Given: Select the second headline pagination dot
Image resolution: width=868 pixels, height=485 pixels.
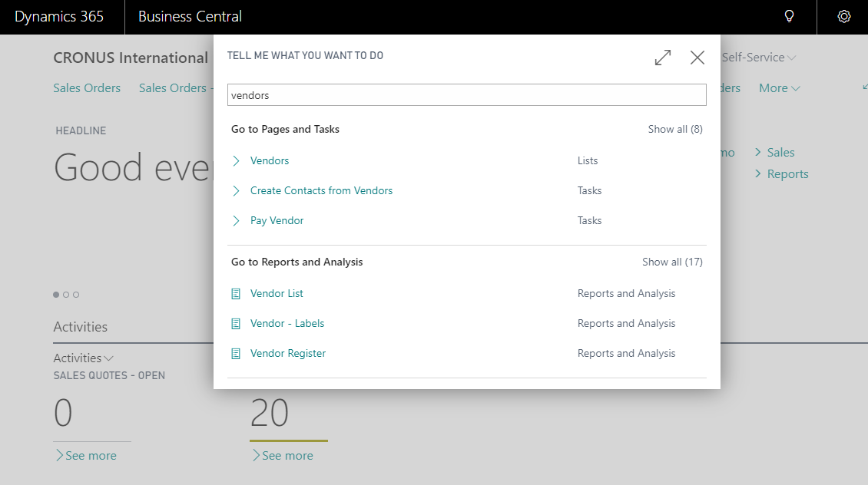Looking at the screenshot, I should [x=66, y=295].
